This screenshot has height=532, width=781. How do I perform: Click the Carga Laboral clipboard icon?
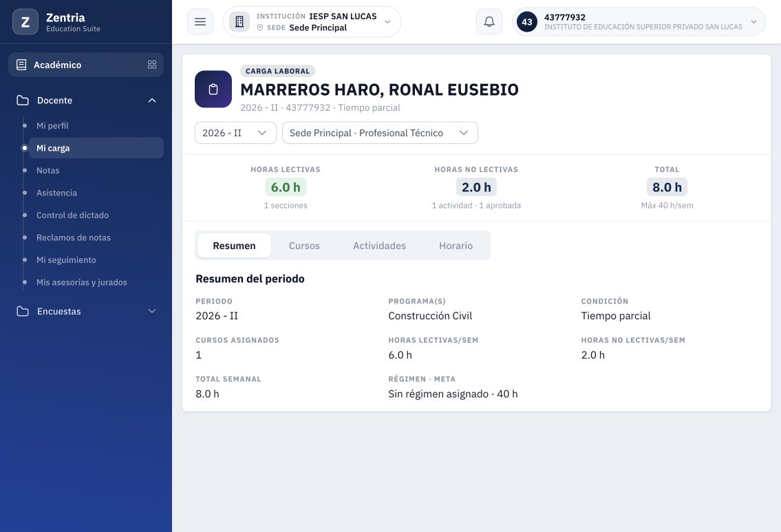click(213, 89)
